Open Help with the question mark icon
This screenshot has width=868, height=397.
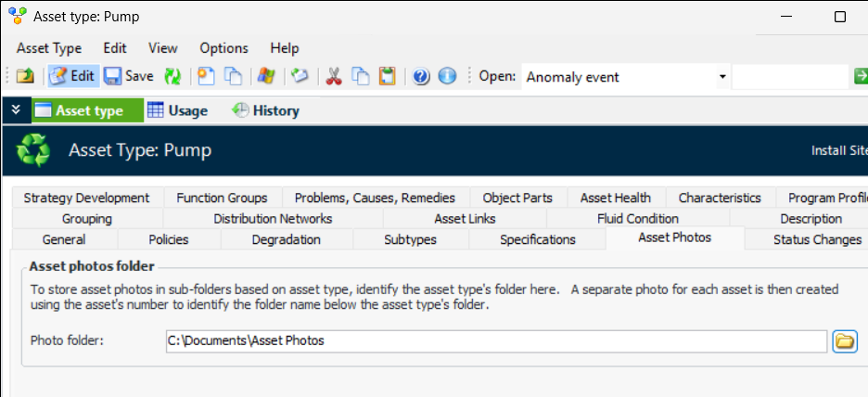tap(421, 76)
